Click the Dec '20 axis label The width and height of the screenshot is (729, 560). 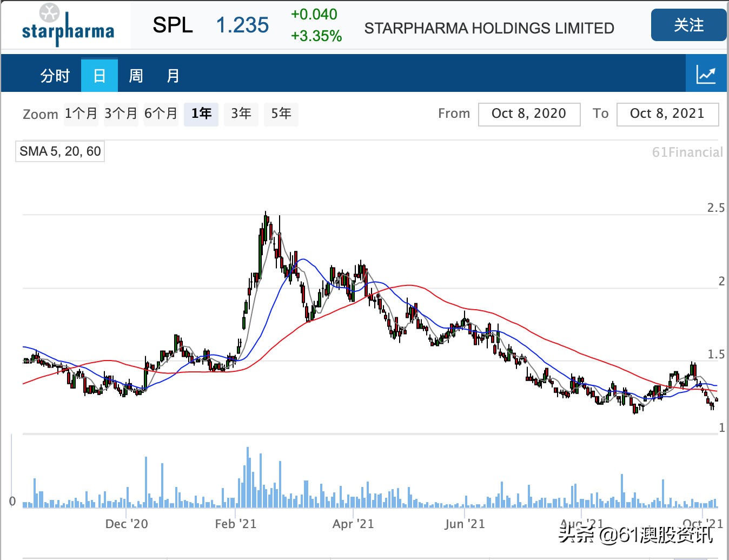pos(127,524)
